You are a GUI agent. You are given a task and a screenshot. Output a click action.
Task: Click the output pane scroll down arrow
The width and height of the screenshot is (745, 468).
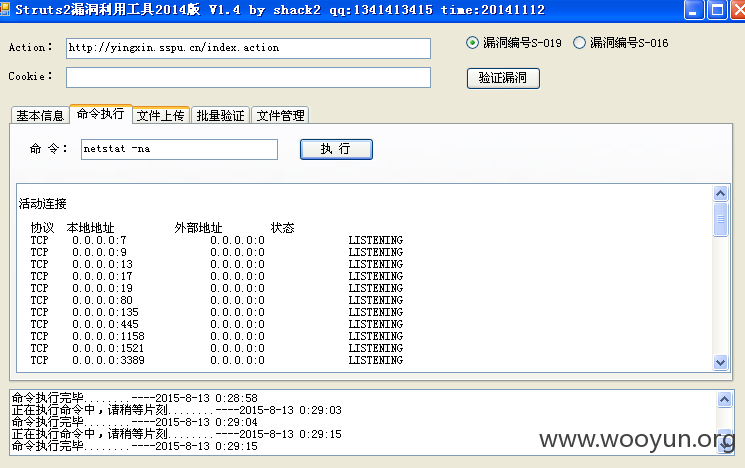coord(720,363)
